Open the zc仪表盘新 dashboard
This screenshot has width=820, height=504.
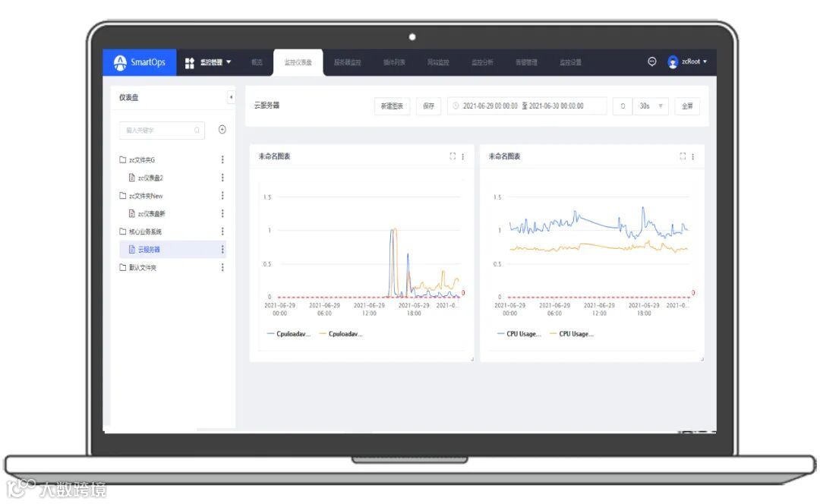[x=152, y=214]
